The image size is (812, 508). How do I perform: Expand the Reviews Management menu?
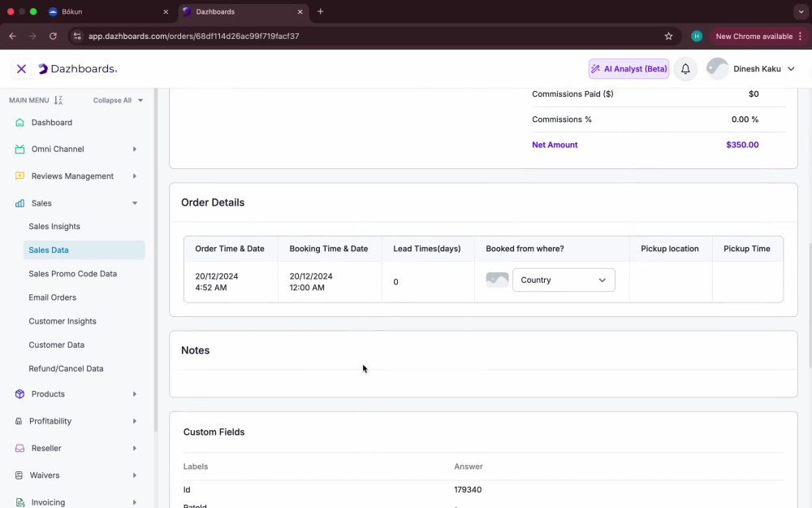click(135, 176)
